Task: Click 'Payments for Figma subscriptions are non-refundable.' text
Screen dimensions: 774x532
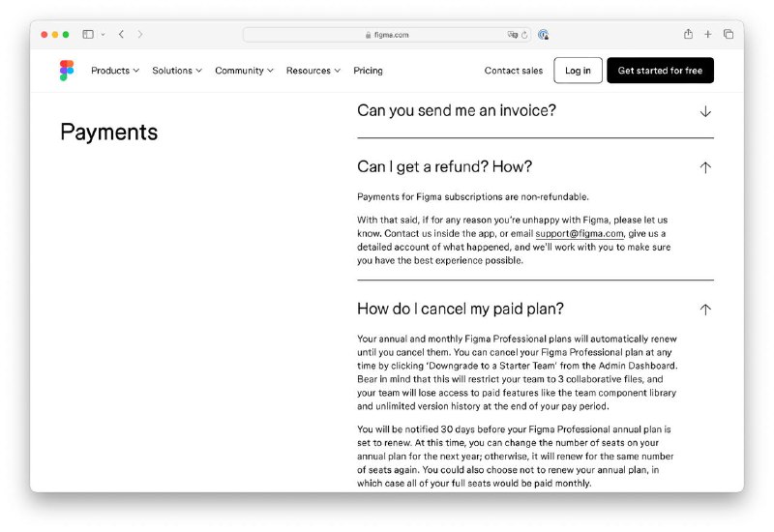Action: click(473, 197)
